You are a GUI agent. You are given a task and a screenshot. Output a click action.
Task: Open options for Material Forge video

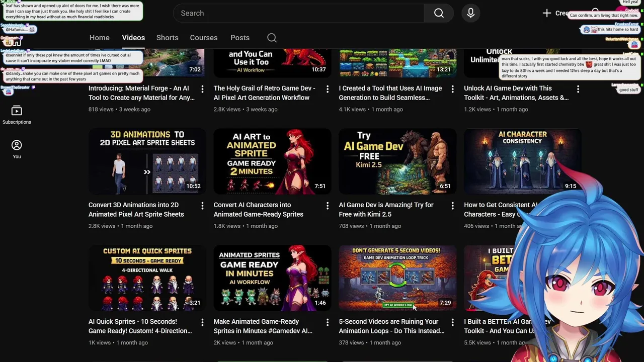tap(202, 89)
